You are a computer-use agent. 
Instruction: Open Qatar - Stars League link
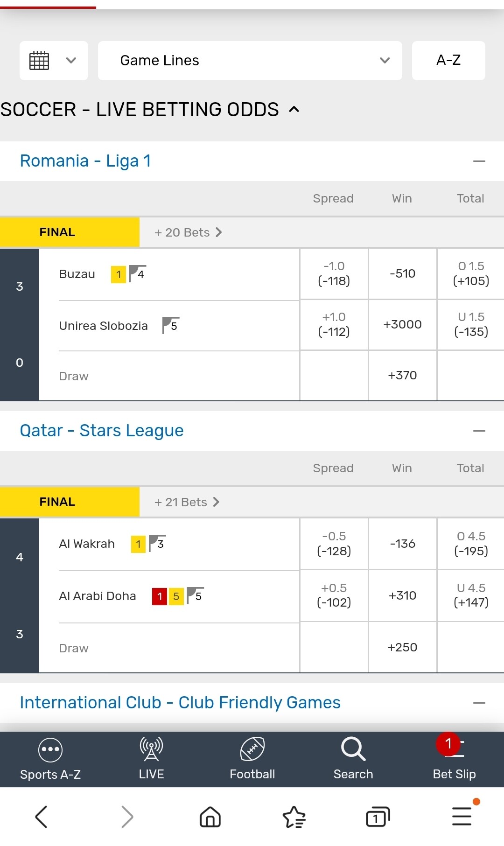click(102, 431)
